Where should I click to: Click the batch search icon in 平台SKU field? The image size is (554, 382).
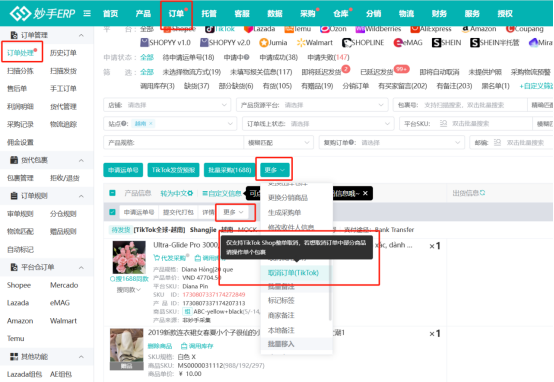[443, 124]
